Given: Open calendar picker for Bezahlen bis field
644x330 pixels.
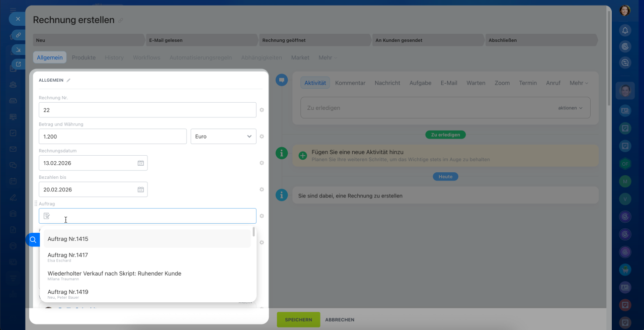Looking at the screenshot, I should (141, 190).
